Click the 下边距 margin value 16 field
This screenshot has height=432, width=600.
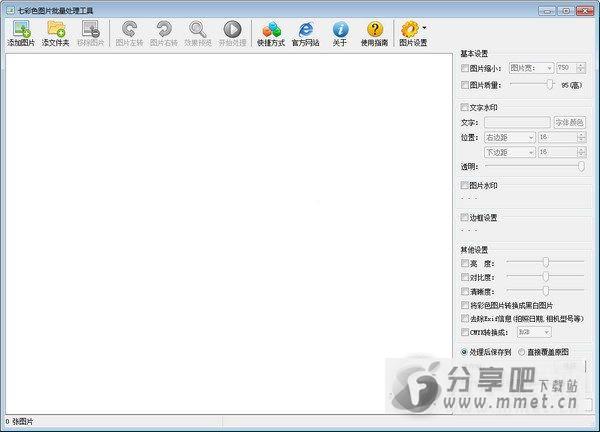(558, 152)
